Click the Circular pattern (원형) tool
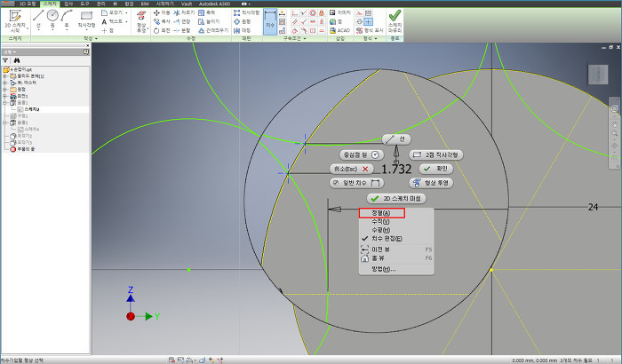Viewport: 622px width, 364px height. tap(242, 21)
